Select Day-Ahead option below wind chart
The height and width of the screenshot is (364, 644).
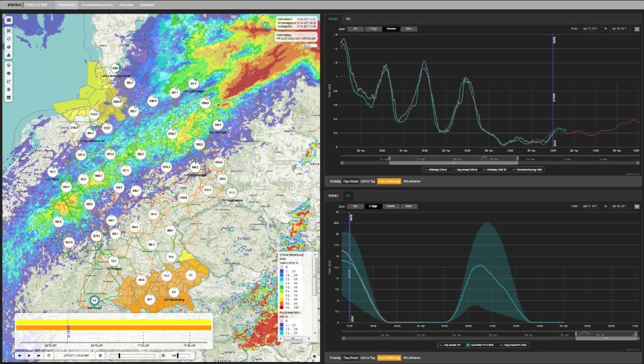click(351, 181)
